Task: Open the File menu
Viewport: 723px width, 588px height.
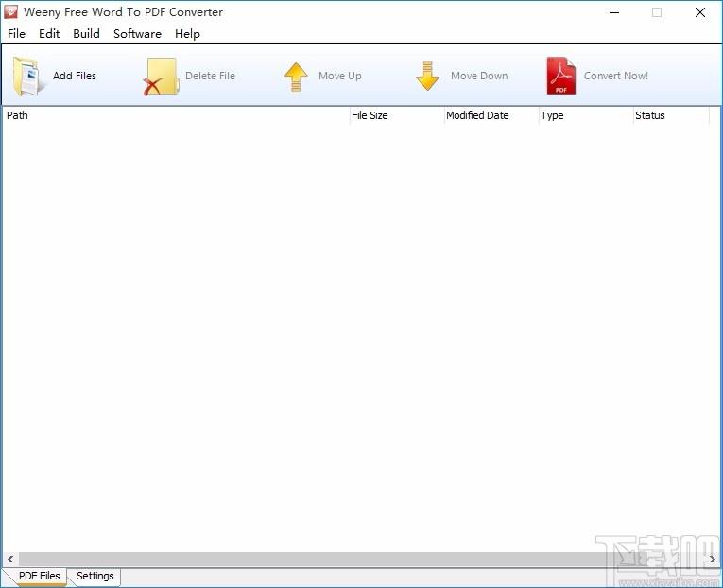Action: (16, 33)
